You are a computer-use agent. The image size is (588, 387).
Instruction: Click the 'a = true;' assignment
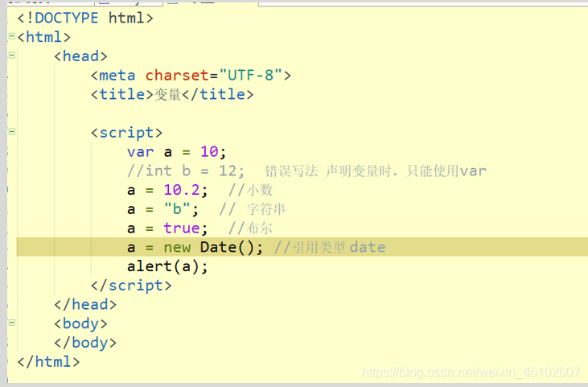[x=167, y=228]
